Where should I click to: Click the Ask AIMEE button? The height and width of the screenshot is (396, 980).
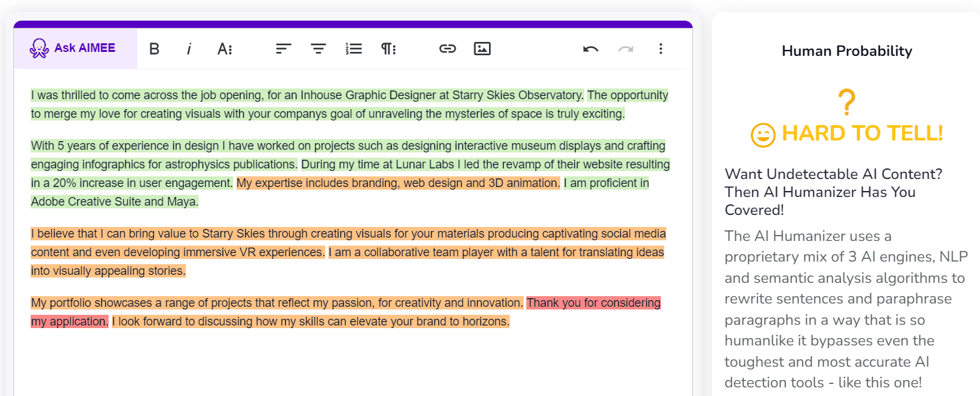(x=75, y=49)
